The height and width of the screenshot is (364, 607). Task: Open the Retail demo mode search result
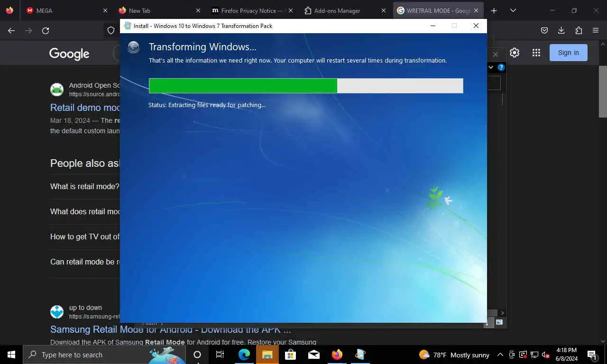[x=85, y=108]
